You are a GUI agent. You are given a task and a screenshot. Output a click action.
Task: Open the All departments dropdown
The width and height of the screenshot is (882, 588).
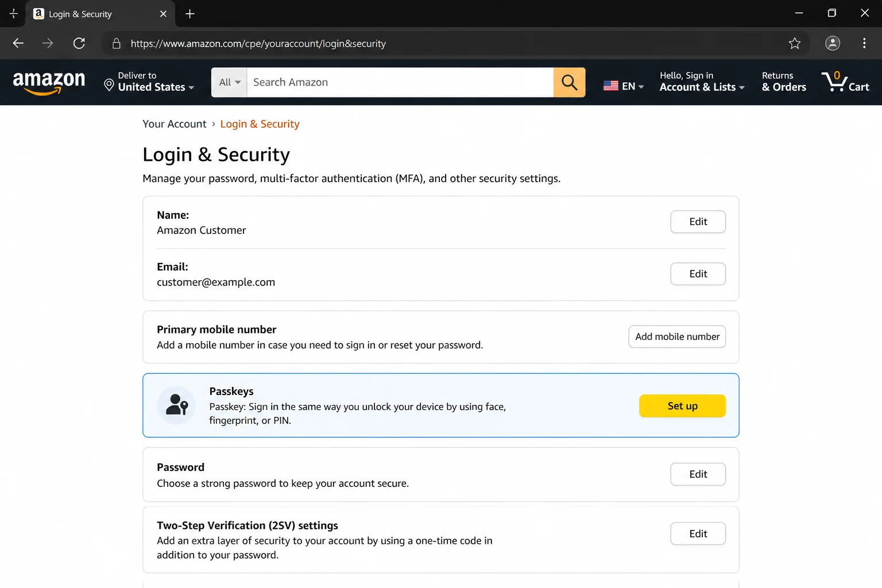click(x=229, y=82)
